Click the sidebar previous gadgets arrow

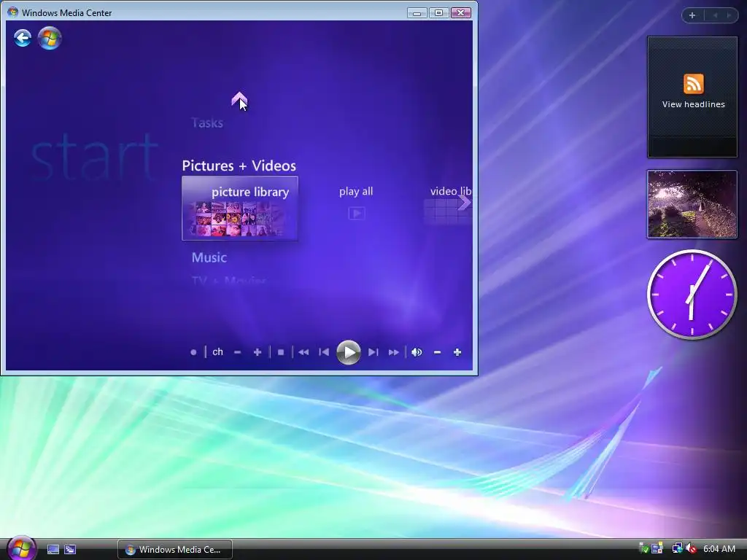tap(715, 15)
